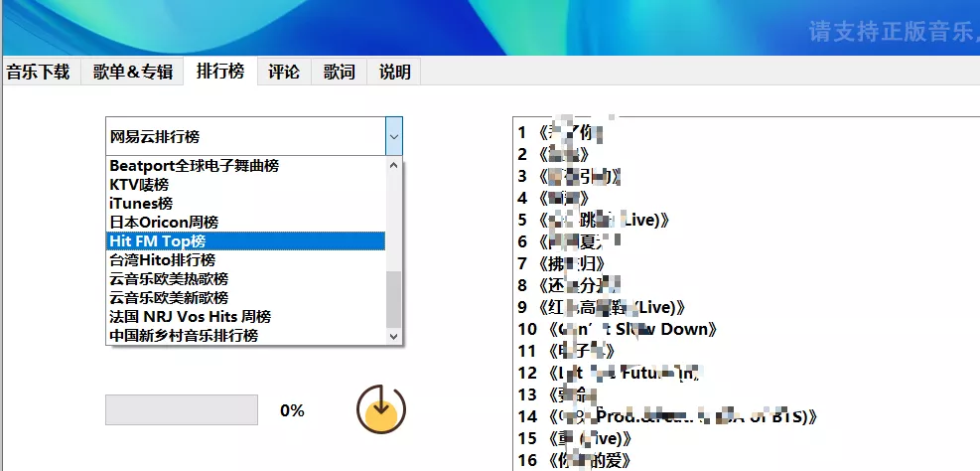Open the 评论 tab
The image size is (980, 471).
click(284, 72)
